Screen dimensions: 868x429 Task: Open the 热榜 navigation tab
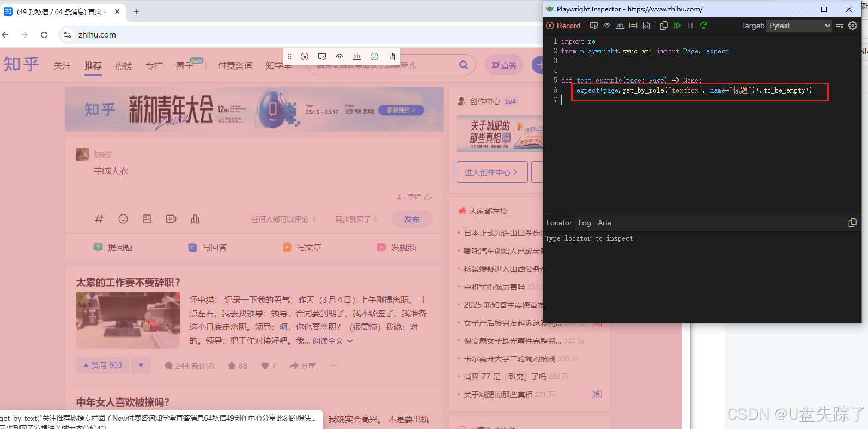coord(124,65)
